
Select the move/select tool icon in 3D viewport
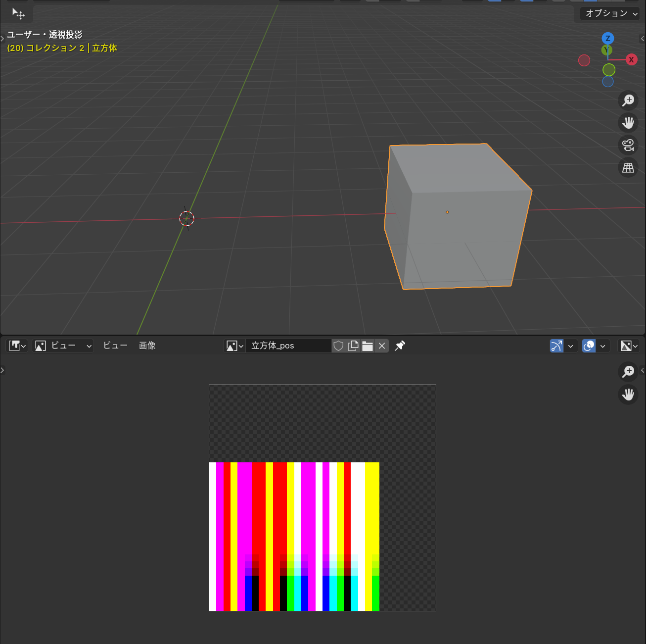point(18,14)
